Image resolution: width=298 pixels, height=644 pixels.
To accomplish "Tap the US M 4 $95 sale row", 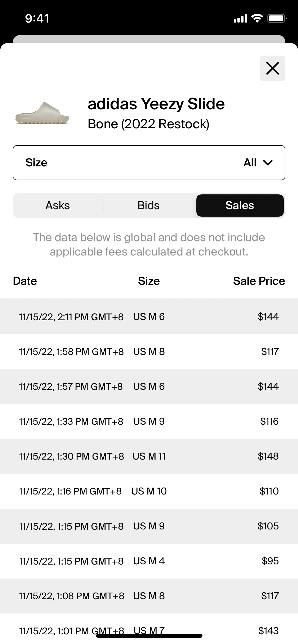I will (149, 561).
